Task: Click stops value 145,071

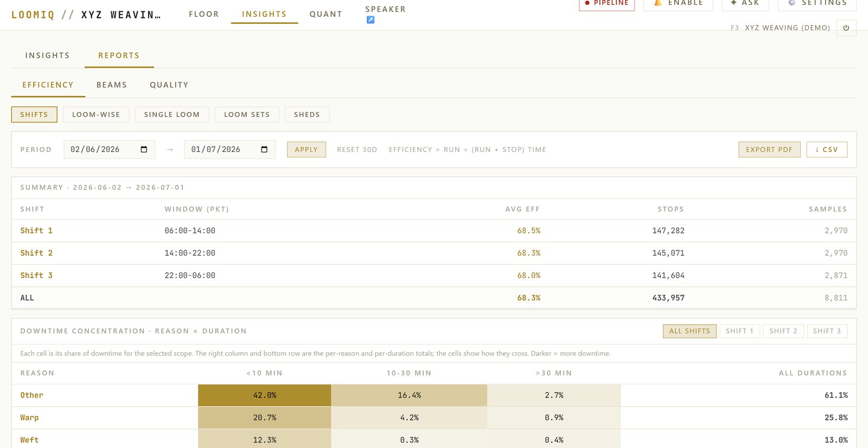Action: [668, 253]
